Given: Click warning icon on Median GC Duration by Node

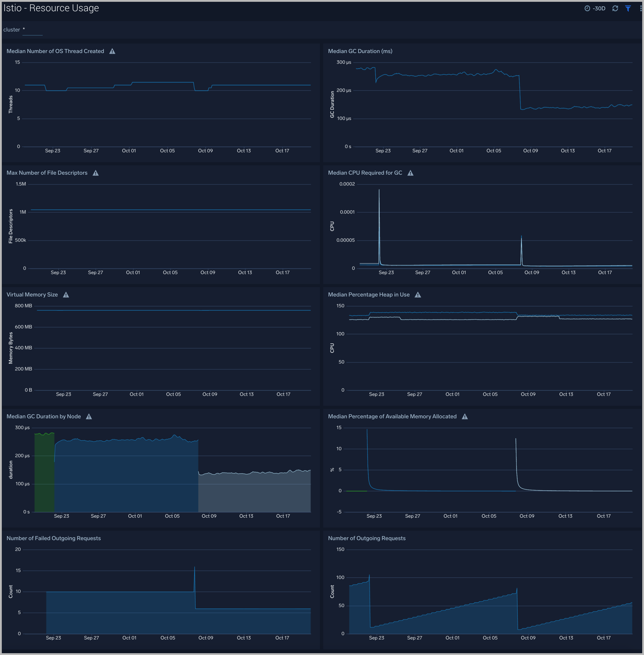Looking at the screenshot, I should 89,416.
